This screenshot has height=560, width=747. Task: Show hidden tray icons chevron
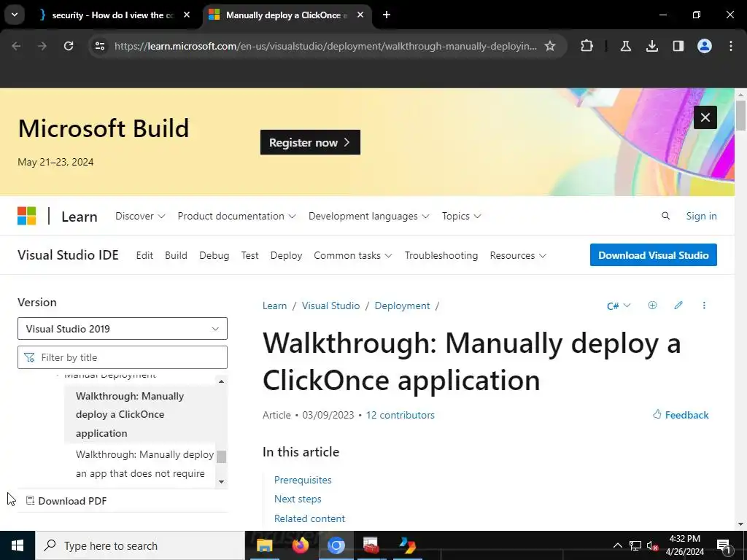pos(617,545)
